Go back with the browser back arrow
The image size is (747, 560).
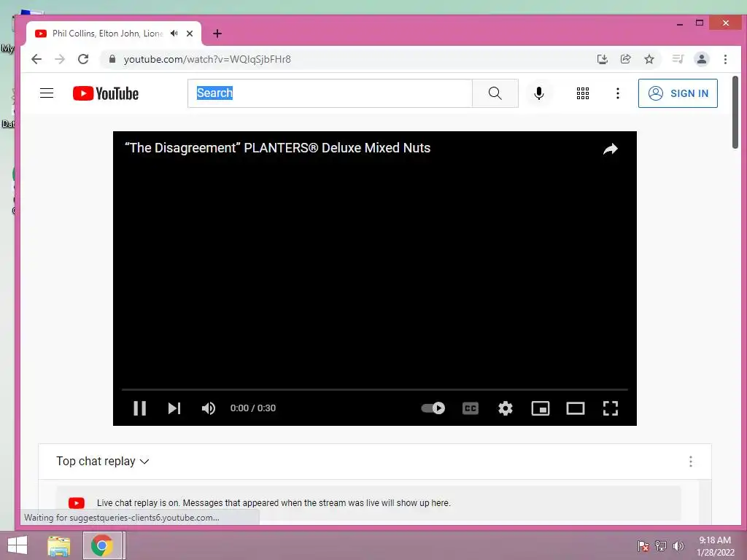(36, 59)
